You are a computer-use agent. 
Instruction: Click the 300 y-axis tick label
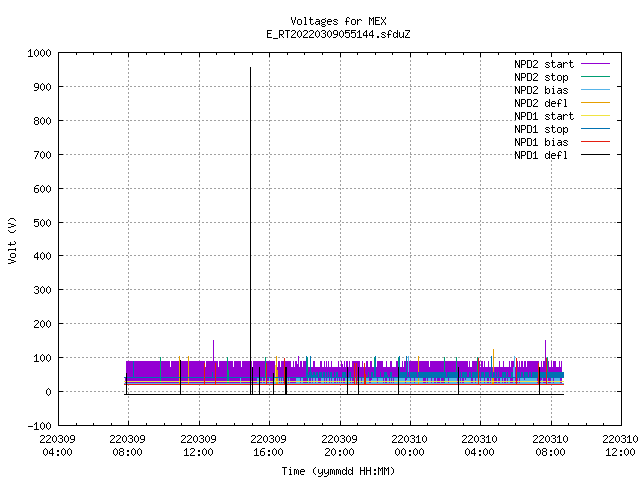(42, 290)
